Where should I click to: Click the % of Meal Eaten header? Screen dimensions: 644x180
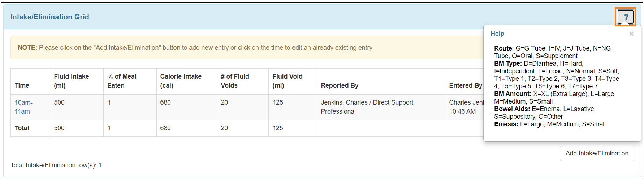pyautogui.click(x=122, y=81)
